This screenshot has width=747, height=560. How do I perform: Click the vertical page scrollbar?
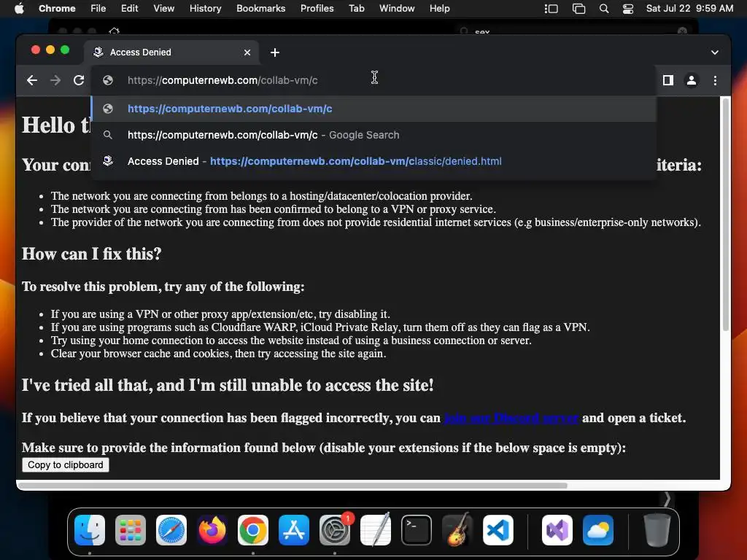726,214
